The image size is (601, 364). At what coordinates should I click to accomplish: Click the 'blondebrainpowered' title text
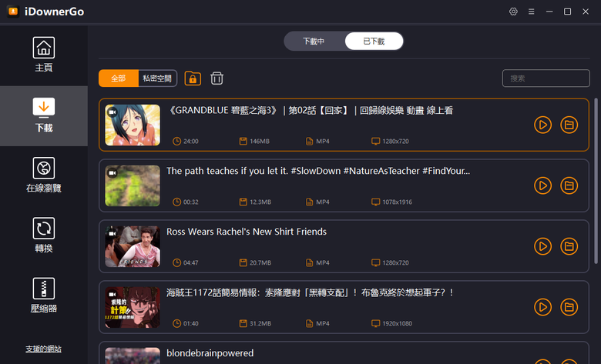[210, 353]
